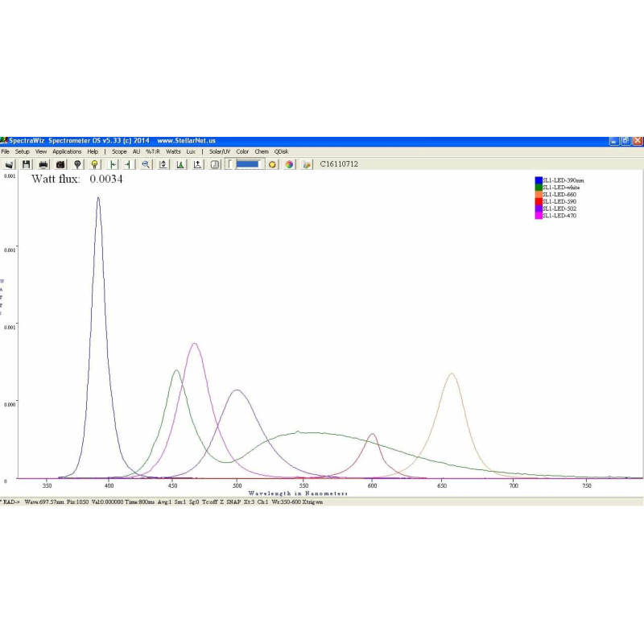Click the Chem menu item

click(262, 151)
